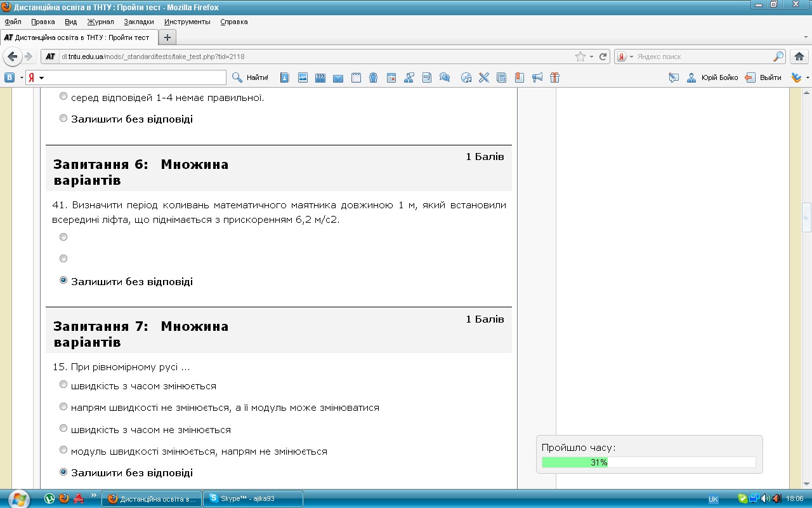Viewport: 812px width, 508px height.
Task: Go to the Firefox Home page icon
Action: click(x=799, y=57)
